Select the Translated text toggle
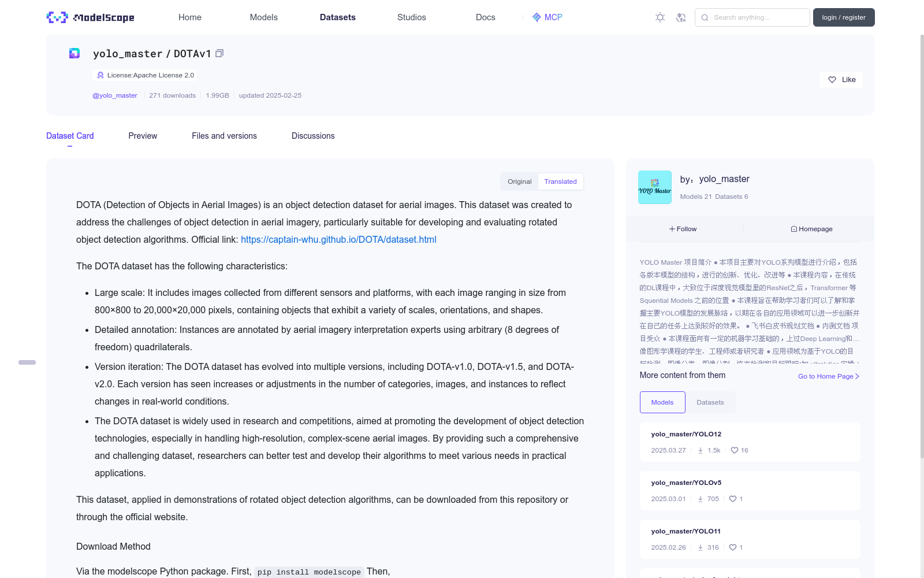 560,181
